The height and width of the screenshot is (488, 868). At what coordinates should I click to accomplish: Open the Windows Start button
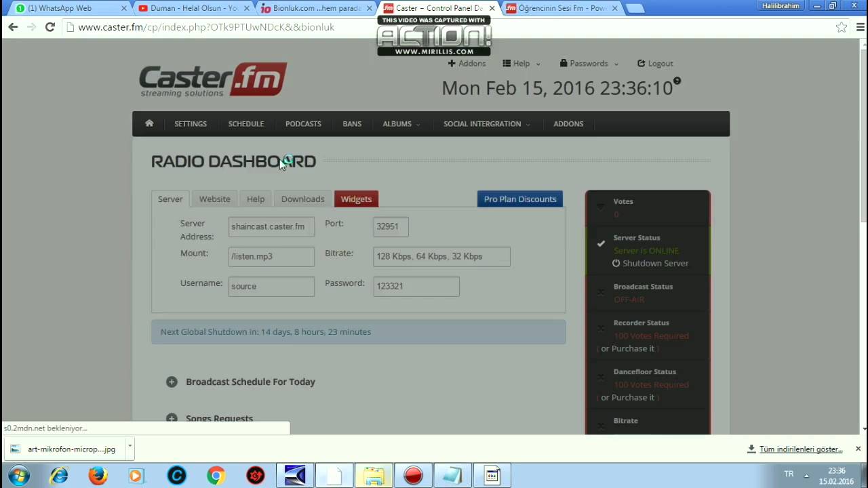[x=18, y=475]
